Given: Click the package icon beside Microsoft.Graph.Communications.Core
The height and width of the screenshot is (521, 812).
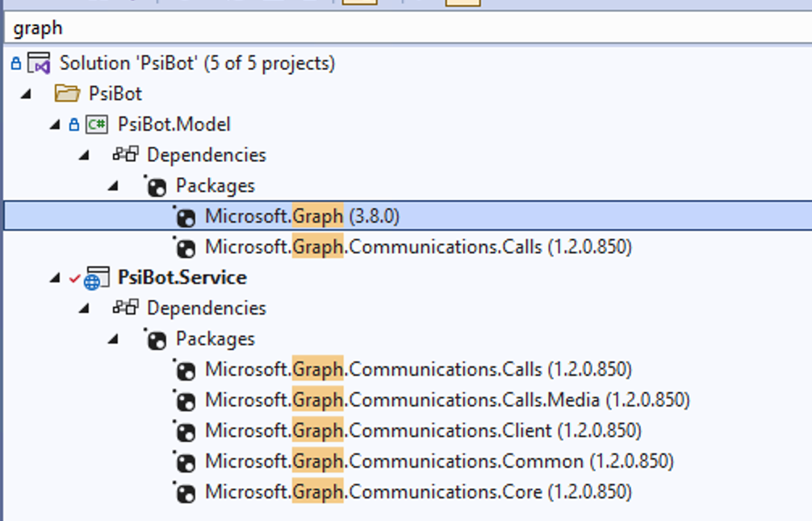Looking at the screenshot, I should (186, 492).
